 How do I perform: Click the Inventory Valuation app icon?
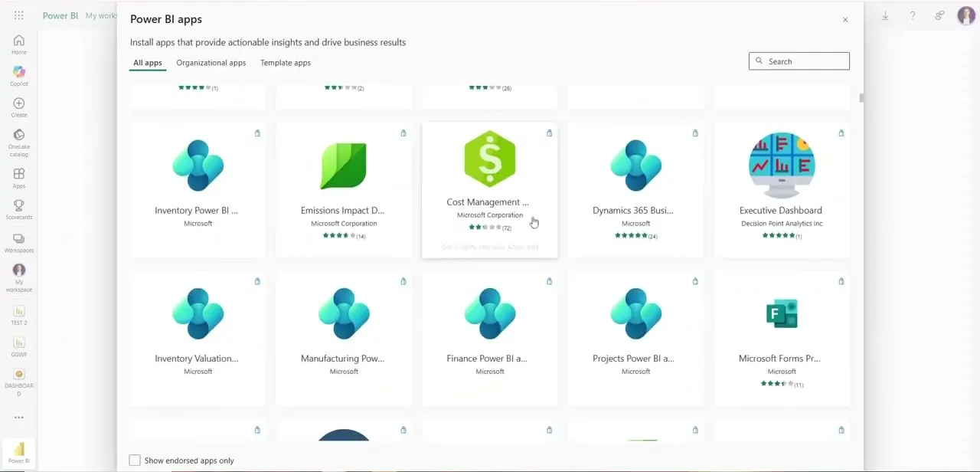click(198, 313)
